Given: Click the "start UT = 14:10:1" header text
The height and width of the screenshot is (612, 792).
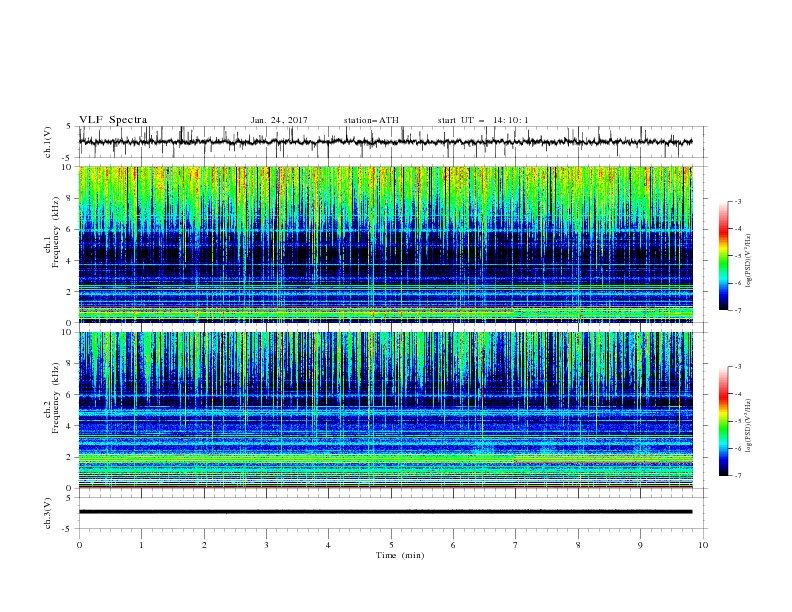Looking at the screenshot, I should click(483, 120).
